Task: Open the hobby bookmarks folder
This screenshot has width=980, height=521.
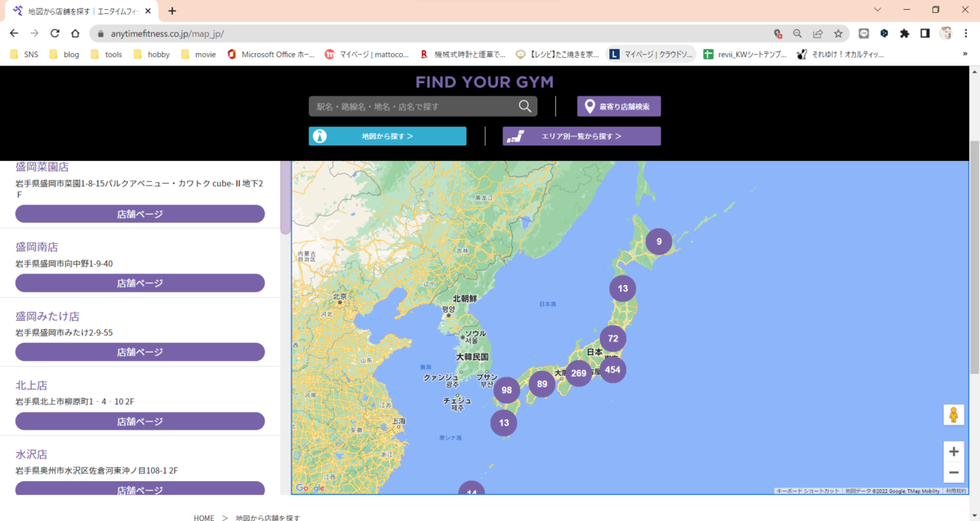Action: tap(151, 55)
